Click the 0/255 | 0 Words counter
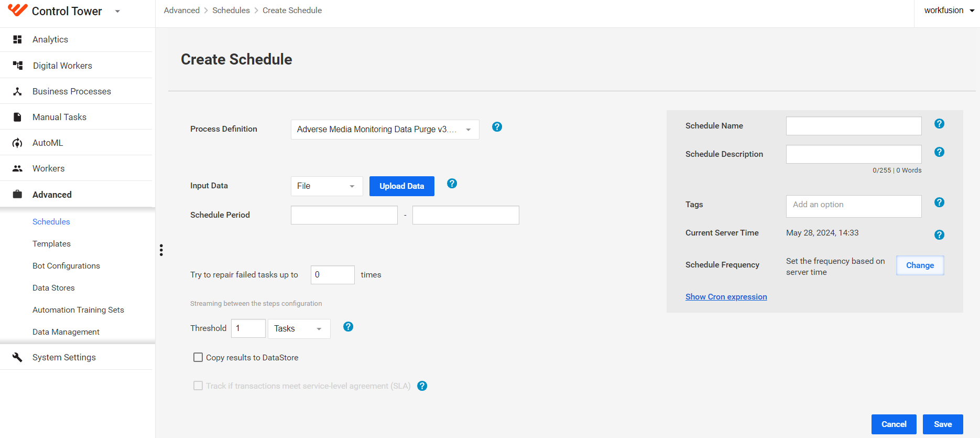 click(897, 170)
